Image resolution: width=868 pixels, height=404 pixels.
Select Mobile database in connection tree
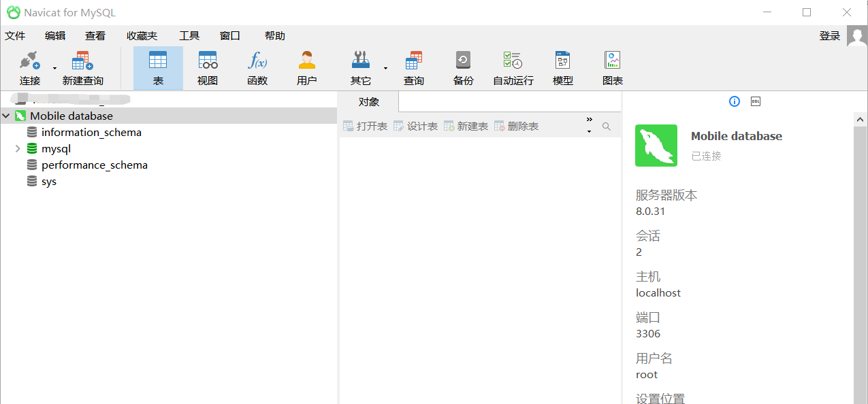pos(71,116)
